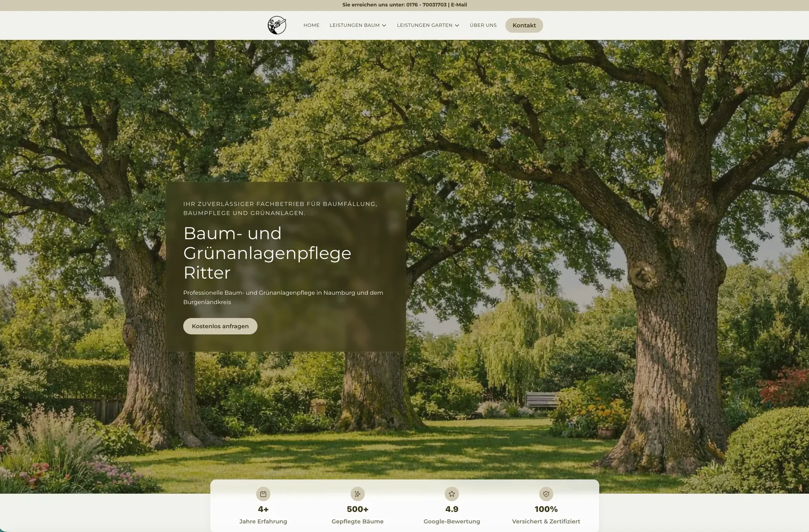The image size is (809, 532).
Task: Click the Kontakt button
Action: pos(524,25)
